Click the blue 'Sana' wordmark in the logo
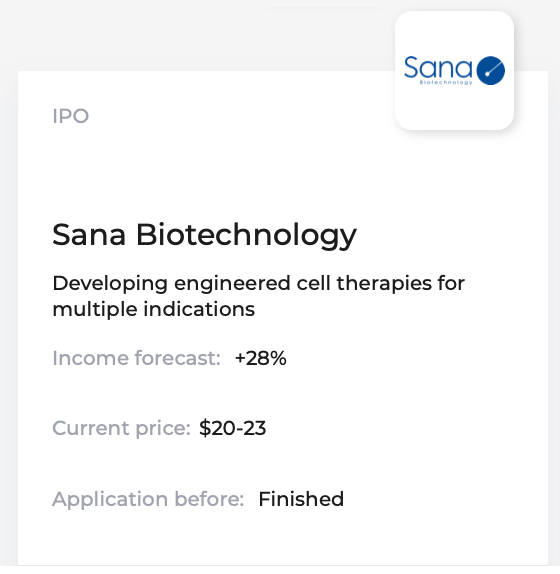 pos(438,67)
